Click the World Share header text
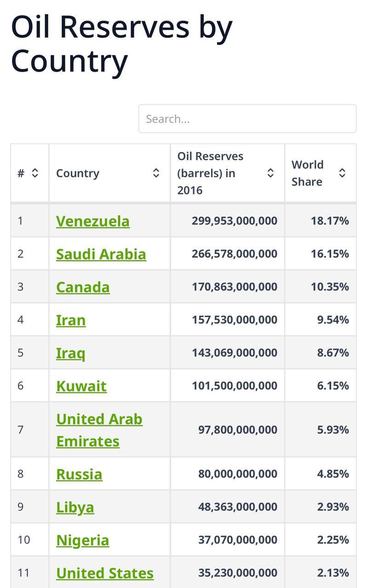 point(307,173)
